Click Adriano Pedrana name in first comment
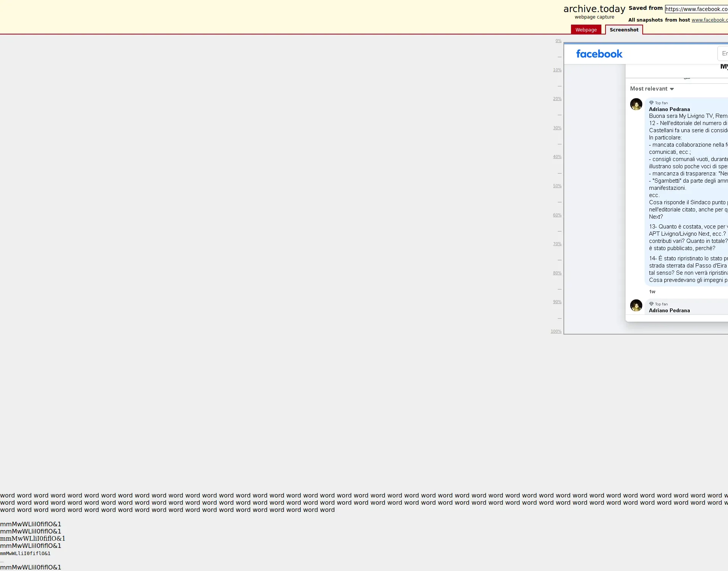This screenshot has height=571, width=728. pyautogui.click(x=669, y=109)
